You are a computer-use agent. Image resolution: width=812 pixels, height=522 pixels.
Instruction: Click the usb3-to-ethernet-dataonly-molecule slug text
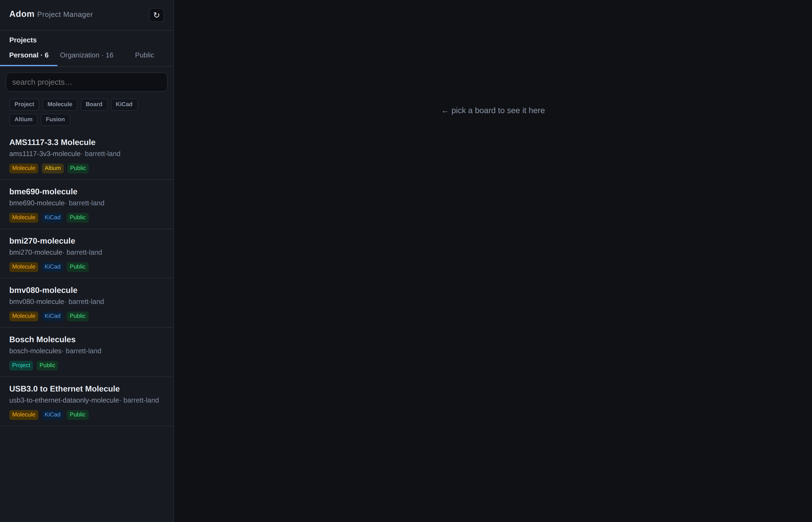[x=64, y=400]
